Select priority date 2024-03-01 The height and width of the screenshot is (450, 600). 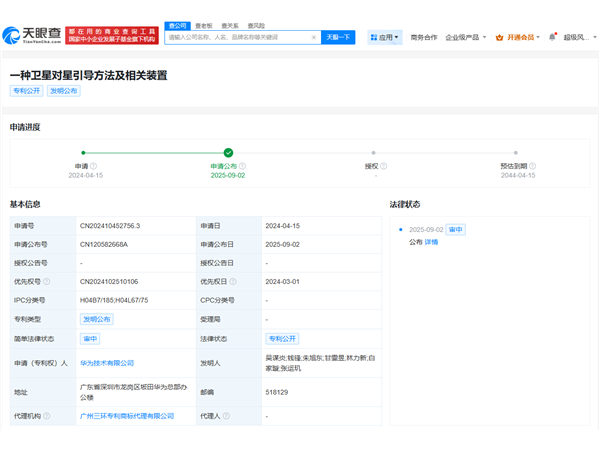click(283, 282)
